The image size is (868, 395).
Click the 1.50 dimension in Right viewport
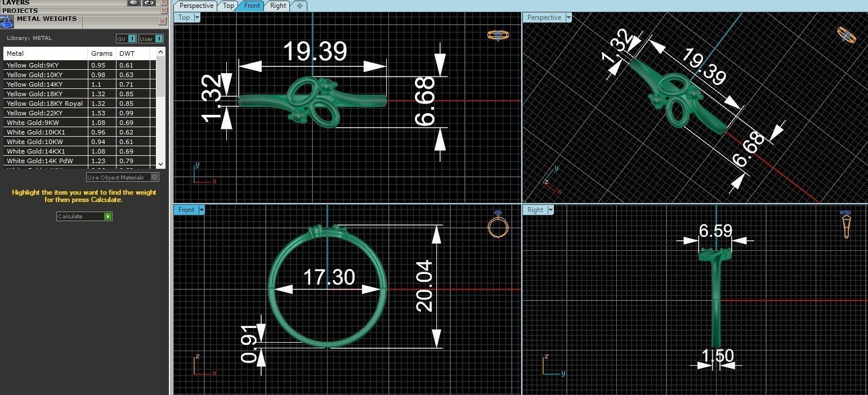coord(718,356)
